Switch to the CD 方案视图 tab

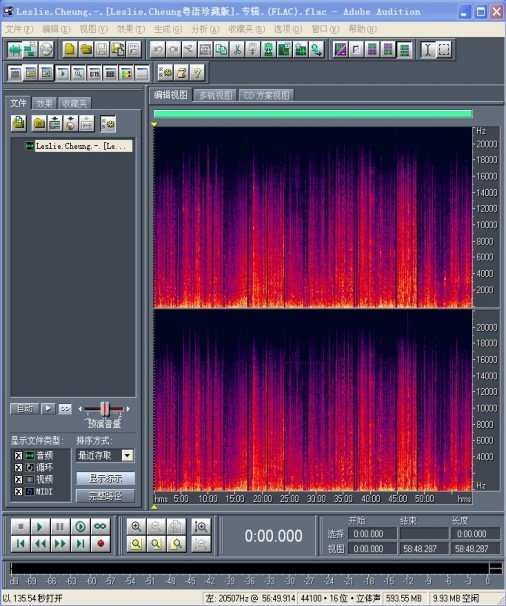tap(267, 95)
